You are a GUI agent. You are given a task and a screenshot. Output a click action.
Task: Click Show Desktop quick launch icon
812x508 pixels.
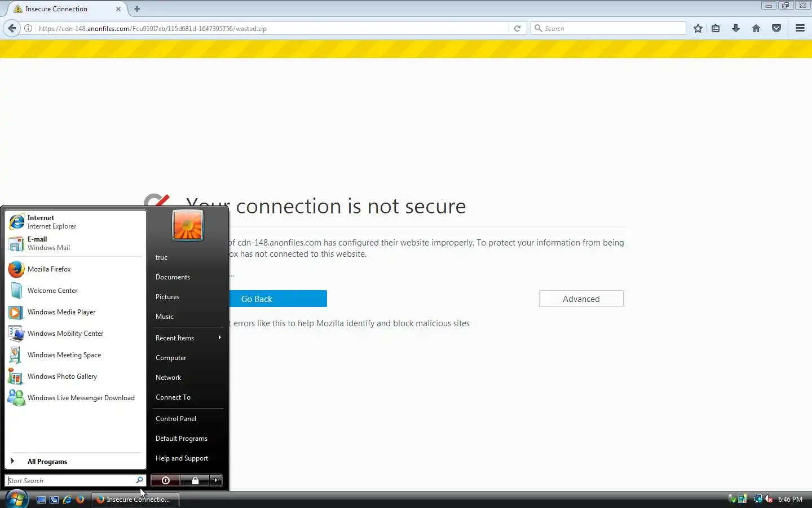click(41, 500)
